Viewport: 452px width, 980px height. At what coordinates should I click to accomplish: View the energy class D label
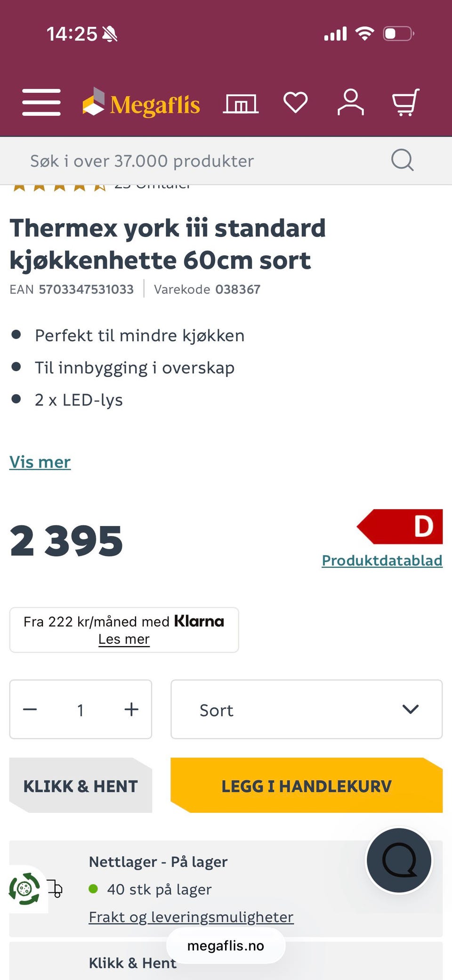pos(400,526)
